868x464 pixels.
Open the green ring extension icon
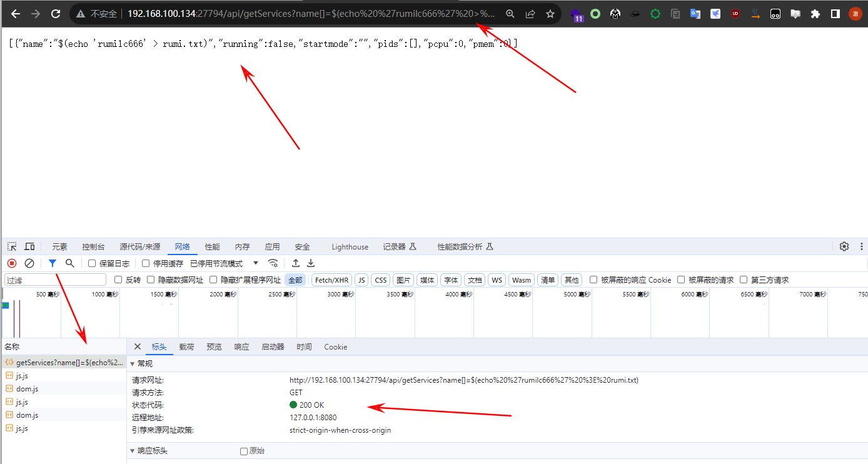595,13
